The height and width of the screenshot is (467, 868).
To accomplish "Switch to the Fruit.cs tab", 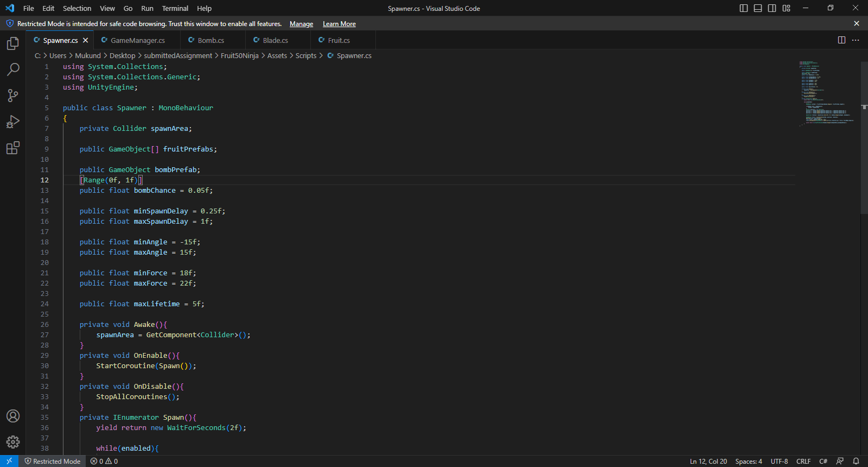I will click(343, 40).
